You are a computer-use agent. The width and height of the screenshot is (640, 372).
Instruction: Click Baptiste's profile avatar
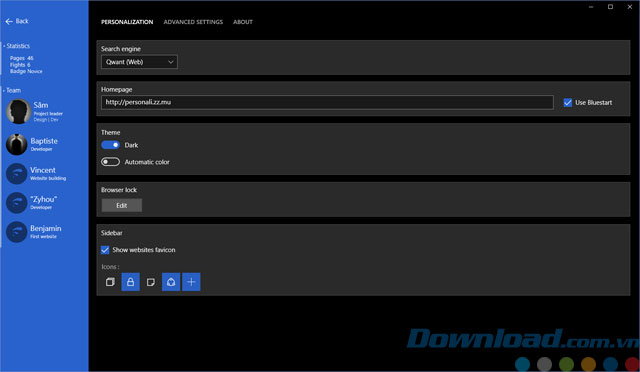[x=17, y=144]
